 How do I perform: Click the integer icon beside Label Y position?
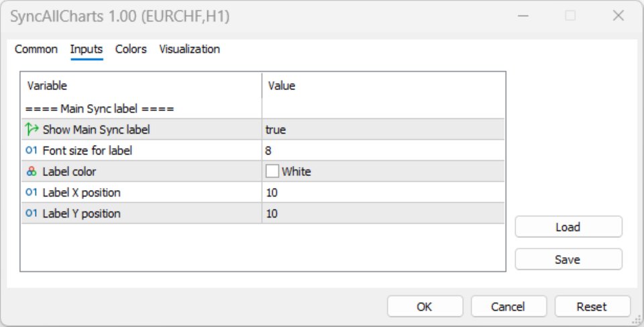point(32,214)
